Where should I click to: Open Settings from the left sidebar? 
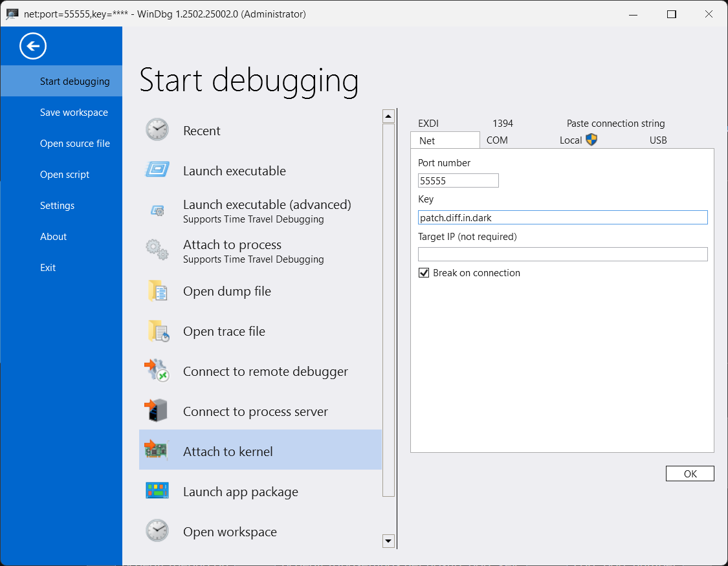click(x=57, y=206)
